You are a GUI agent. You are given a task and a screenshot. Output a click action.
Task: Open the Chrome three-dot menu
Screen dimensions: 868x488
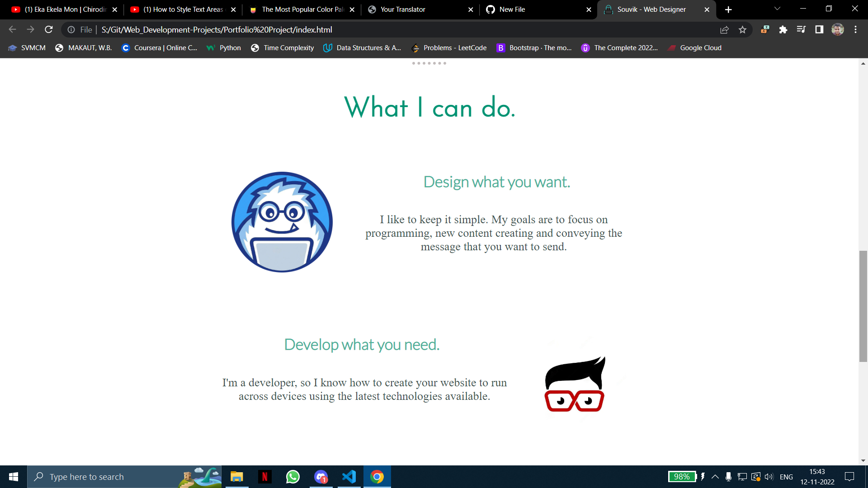[x=855, y=29]
